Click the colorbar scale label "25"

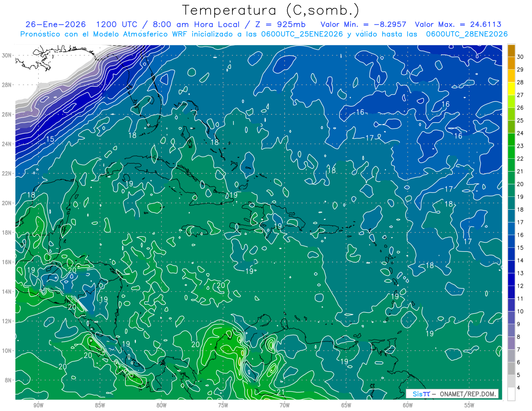520,120
